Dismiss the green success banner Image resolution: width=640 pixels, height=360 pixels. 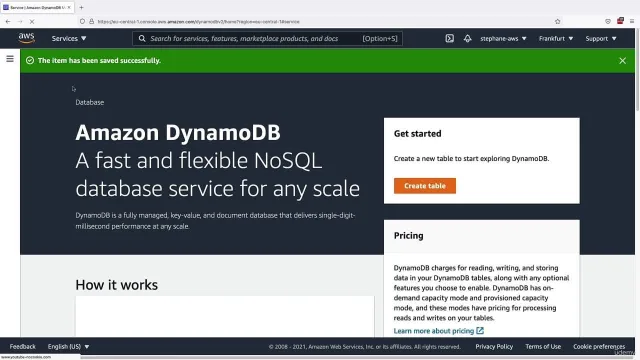(x=622, y=61)
